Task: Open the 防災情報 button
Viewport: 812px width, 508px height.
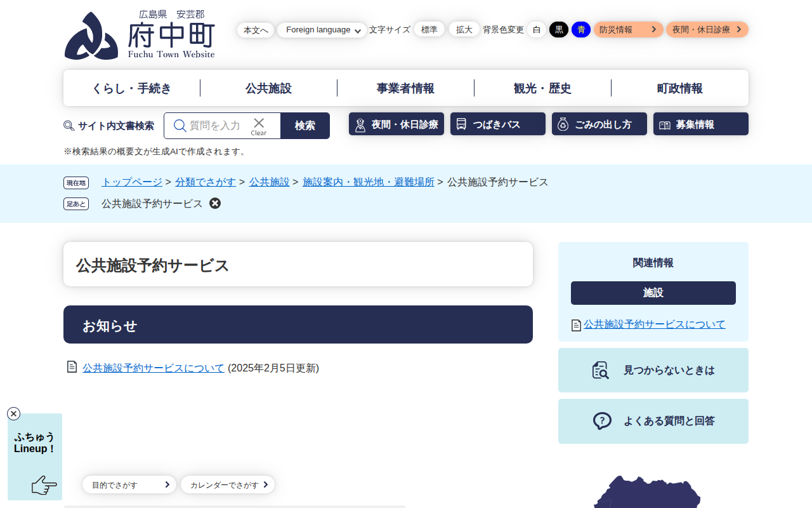Action: 628,29
